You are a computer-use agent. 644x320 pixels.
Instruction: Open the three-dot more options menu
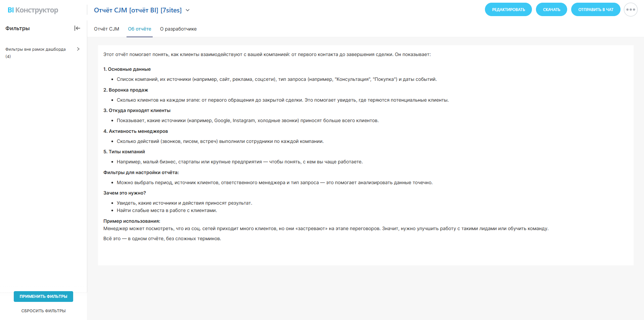click(631, 9)
